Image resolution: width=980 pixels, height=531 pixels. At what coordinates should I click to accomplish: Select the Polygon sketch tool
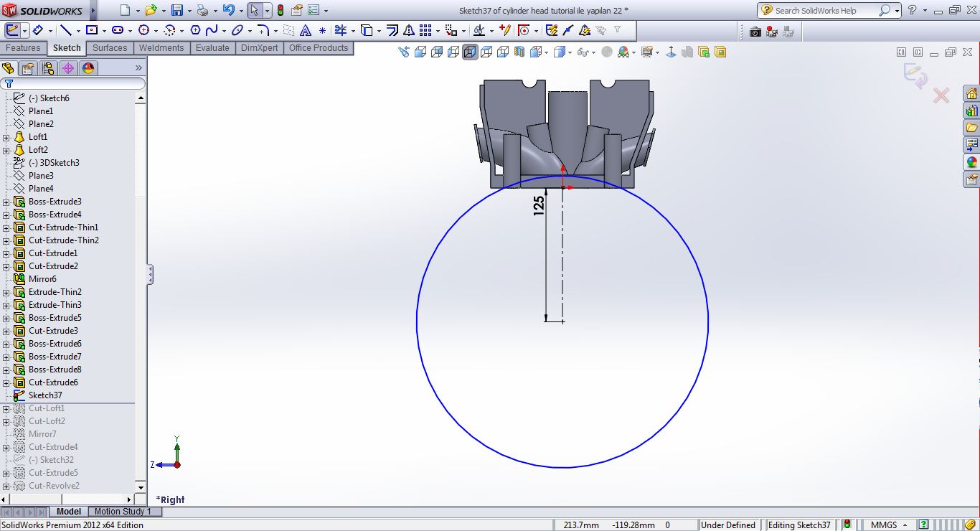tap(195, 31)
